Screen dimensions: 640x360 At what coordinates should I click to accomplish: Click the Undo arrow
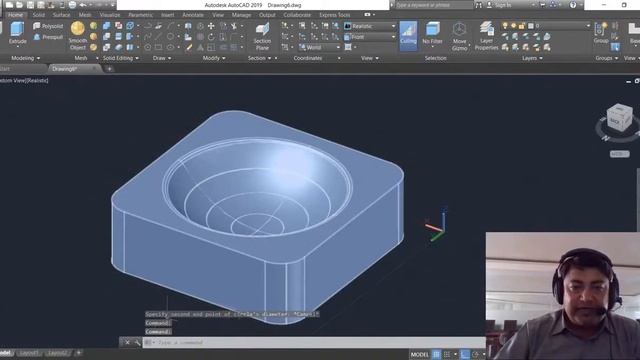point(83,5)
